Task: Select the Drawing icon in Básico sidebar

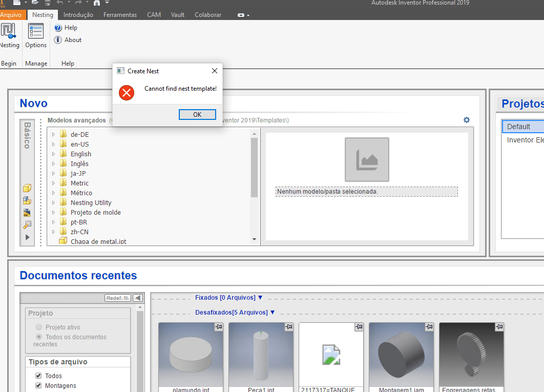Action: coord(27,213)
